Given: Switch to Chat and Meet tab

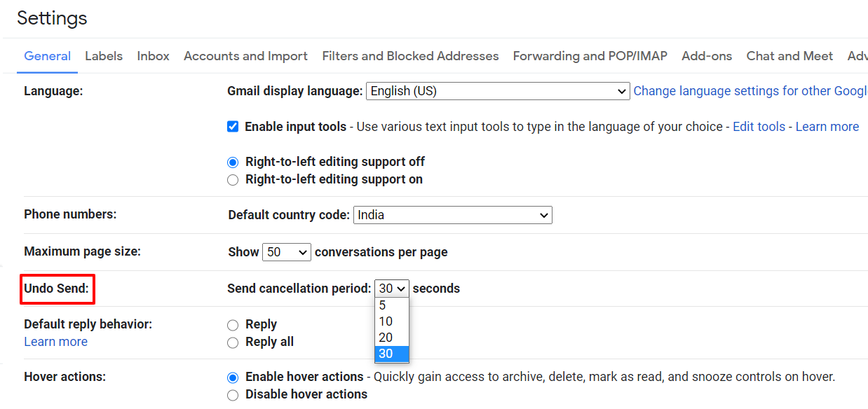Looking at the screenshot, I should click(x=789, y=56).
